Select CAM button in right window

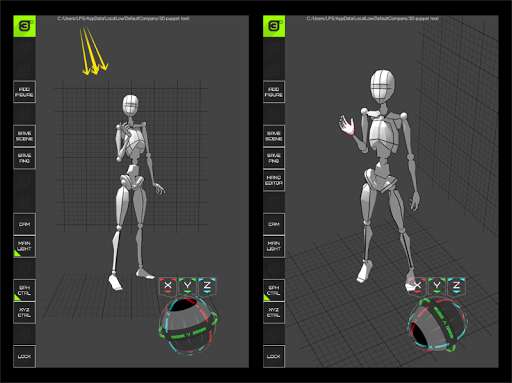[274, 224]
